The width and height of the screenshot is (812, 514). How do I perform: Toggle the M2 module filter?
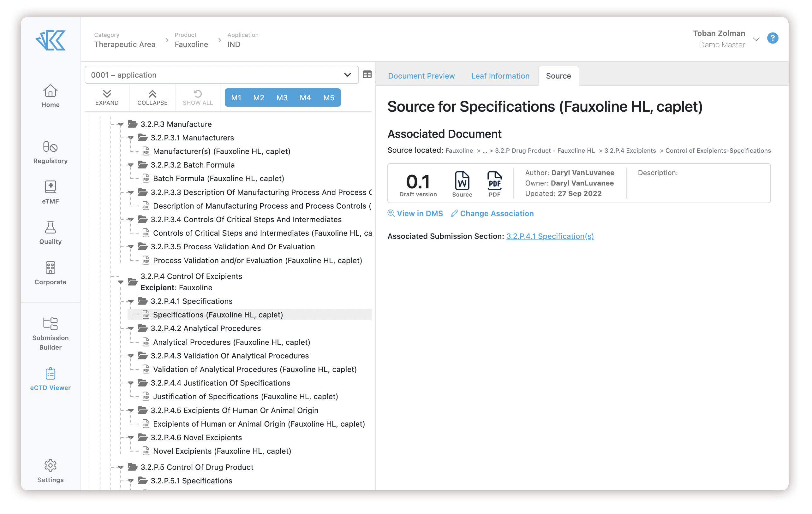[259, 97]
